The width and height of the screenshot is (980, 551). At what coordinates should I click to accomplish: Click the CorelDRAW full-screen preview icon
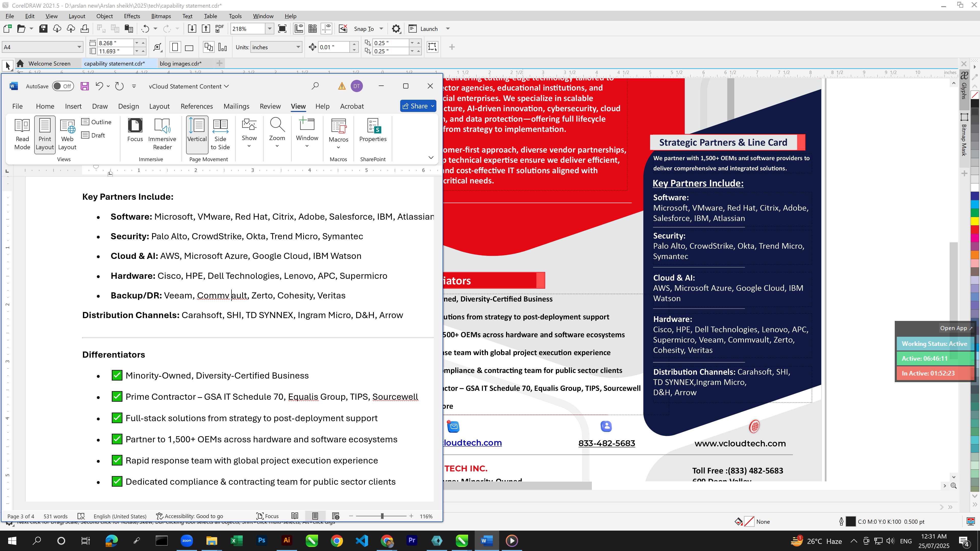(282, 29)
